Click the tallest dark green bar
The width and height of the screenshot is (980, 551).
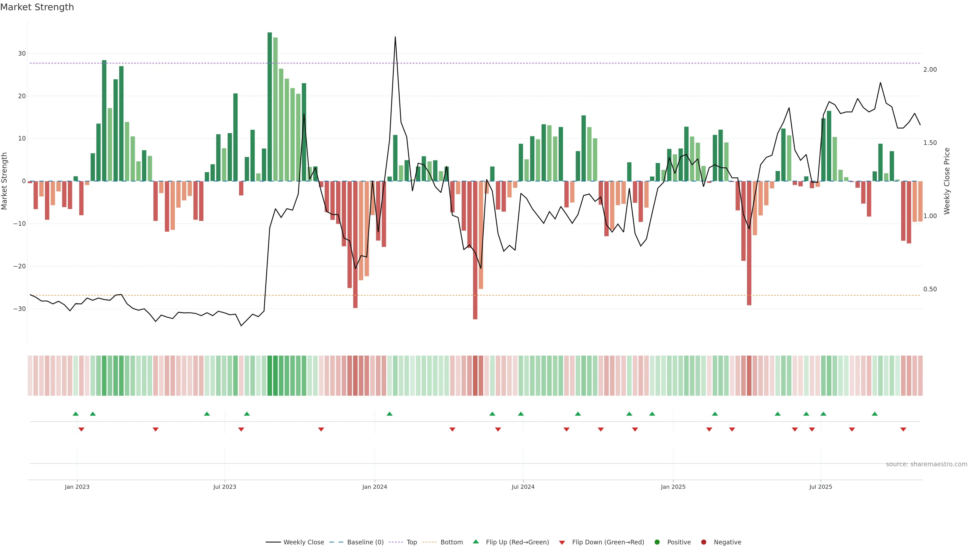pyautogui.click(x=270, y=106)
